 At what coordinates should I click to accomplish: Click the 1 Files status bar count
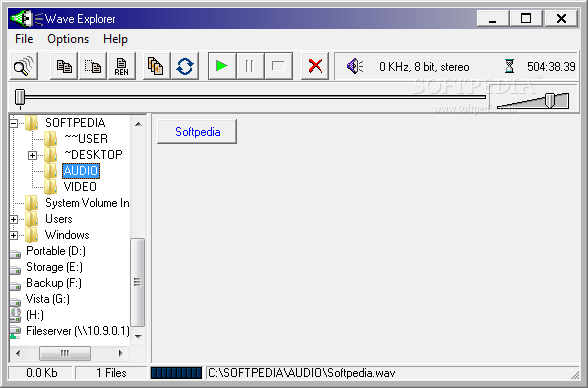[x=111, y=373]
